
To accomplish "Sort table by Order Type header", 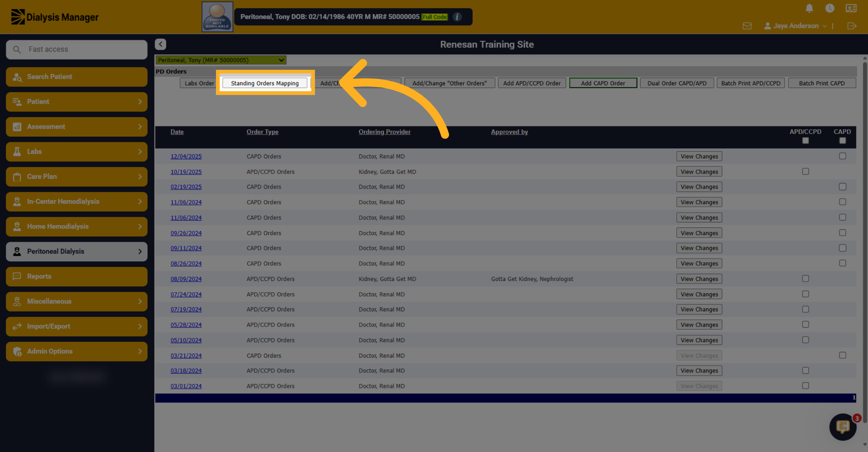I will pos(263,132).
